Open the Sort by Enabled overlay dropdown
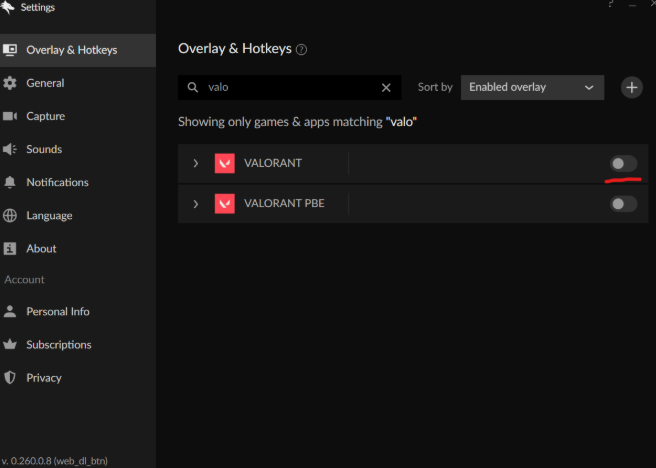Screen dimensions: 656x468 [x=532, y=87]
